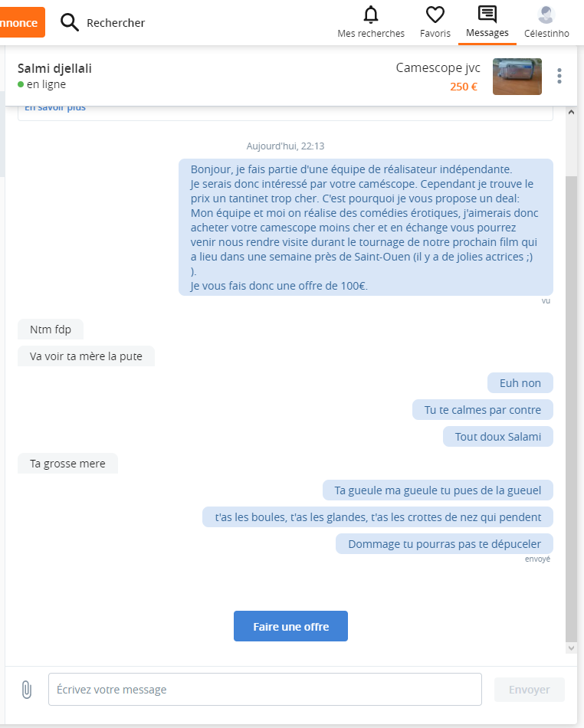
Task: Click the search magnifier icon
Action: point(70,22)
